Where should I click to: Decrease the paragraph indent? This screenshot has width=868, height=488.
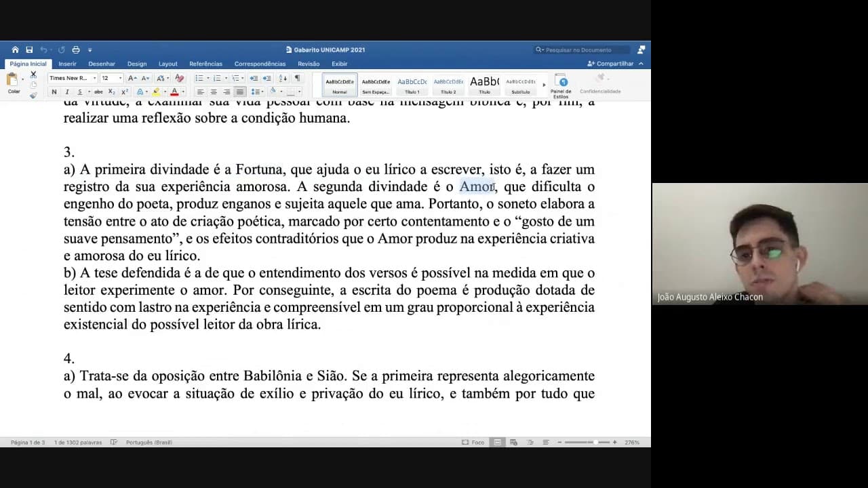tap(254, 78)
